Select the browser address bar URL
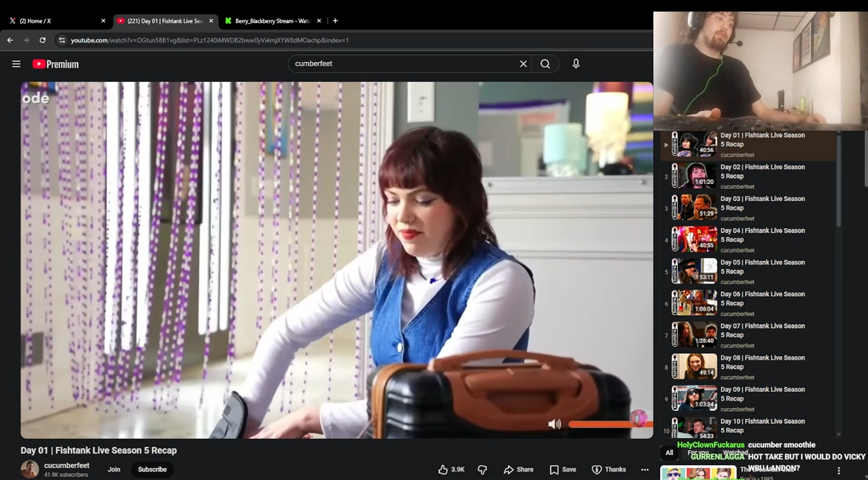This screenshot has height=480, width=868. [x=209, y=40]
